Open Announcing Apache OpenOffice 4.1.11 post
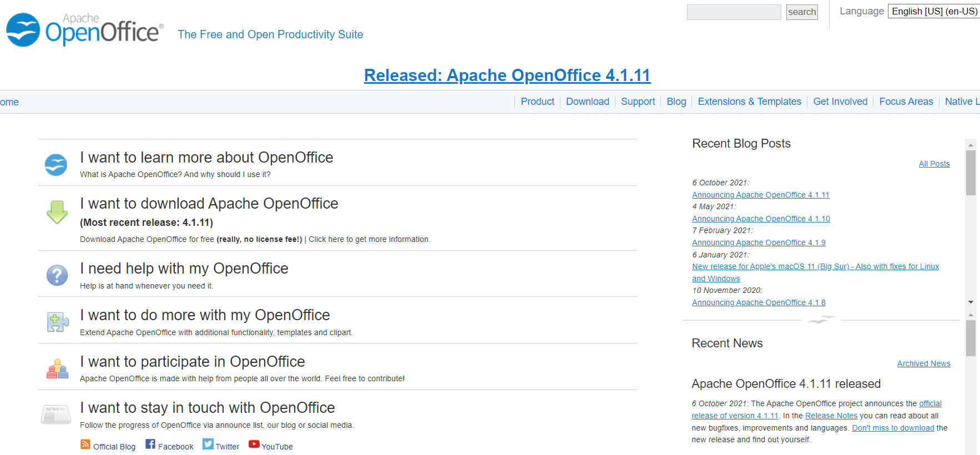 tap(760, 195)
